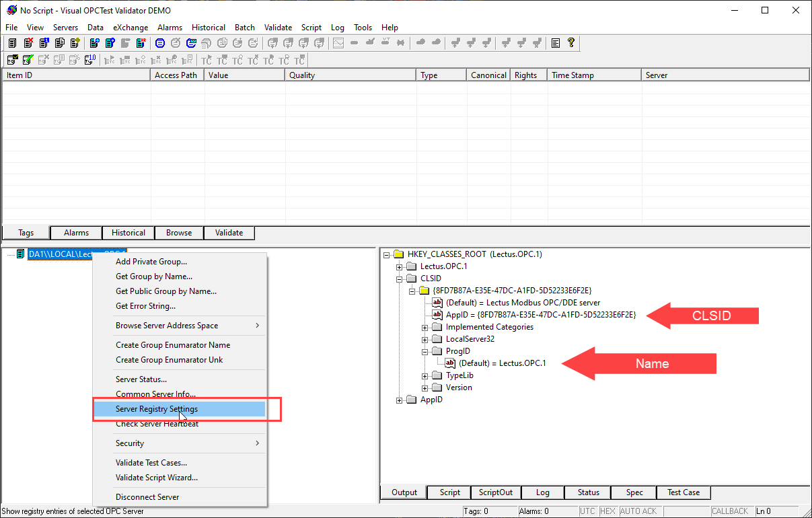Select Add Private Group... menu entry
812x518 pixels.
click(x=180, y=262)
